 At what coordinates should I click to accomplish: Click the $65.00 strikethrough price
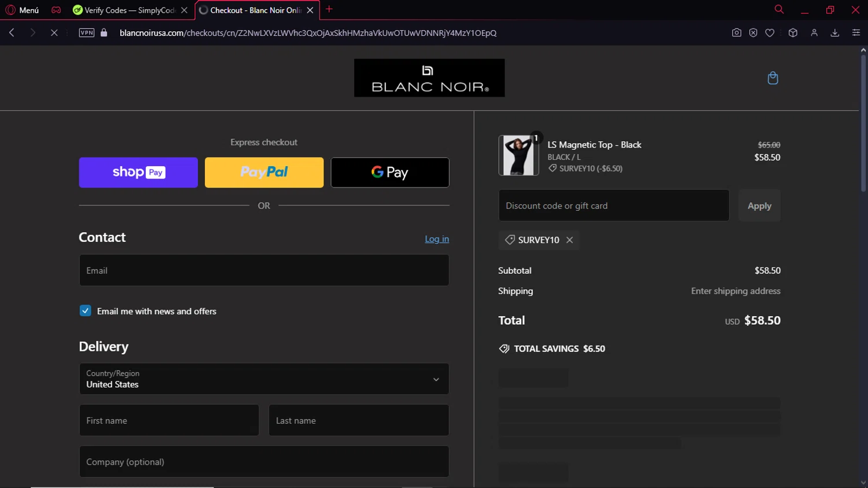click(x=769, y=145)
